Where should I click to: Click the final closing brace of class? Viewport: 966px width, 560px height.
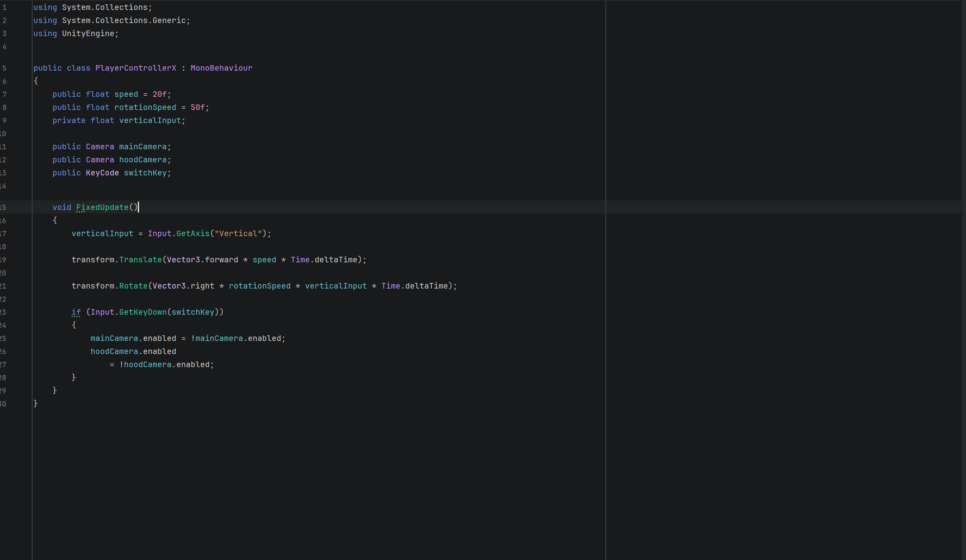[x=36, y=403]
